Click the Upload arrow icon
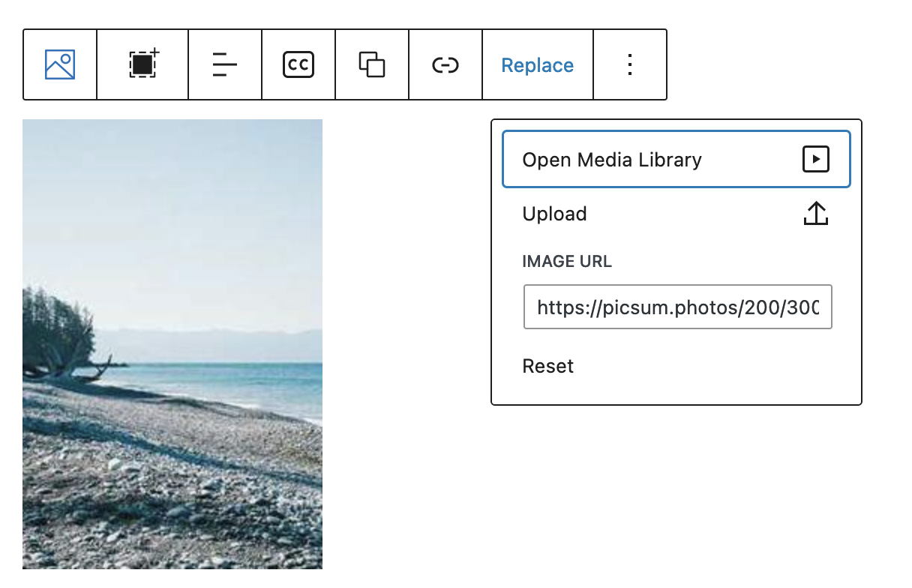 point(815,213)
